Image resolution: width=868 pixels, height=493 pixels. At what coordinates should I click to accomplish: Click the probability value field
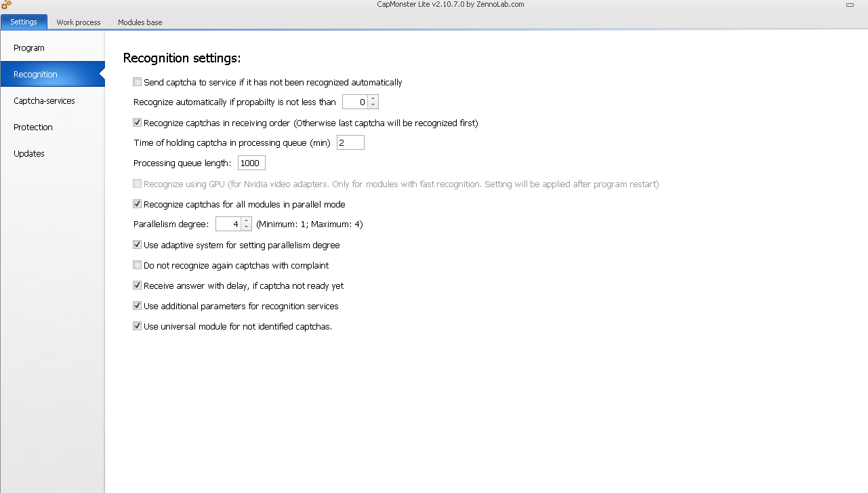coord(356,102)
